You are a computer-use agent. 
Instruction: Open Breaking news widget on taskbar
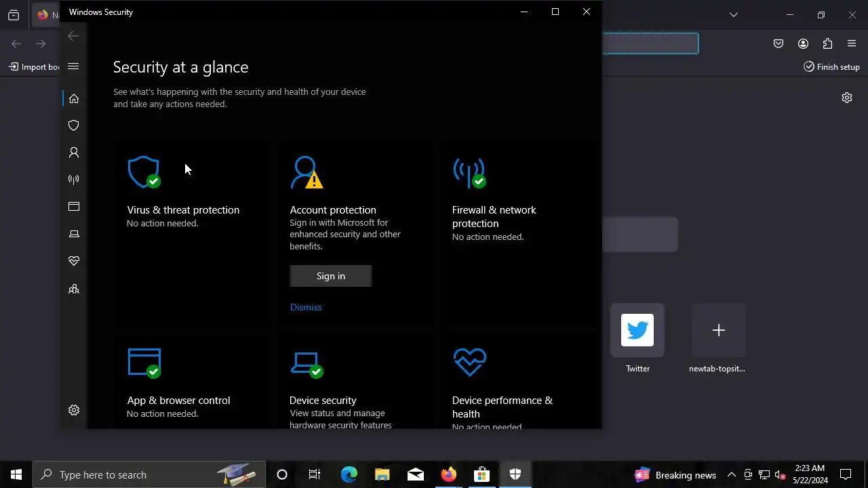[x=675, y=475]
